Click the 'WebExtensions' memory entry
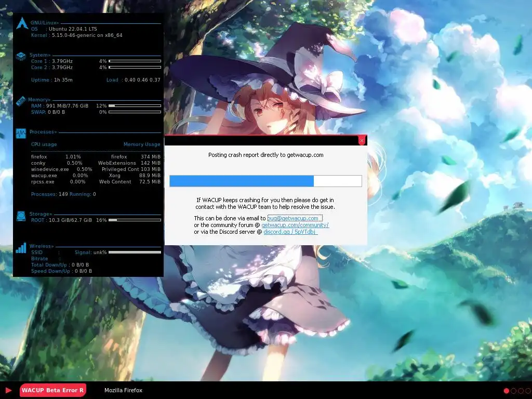The image size is (532, 399). click(129, 163)
